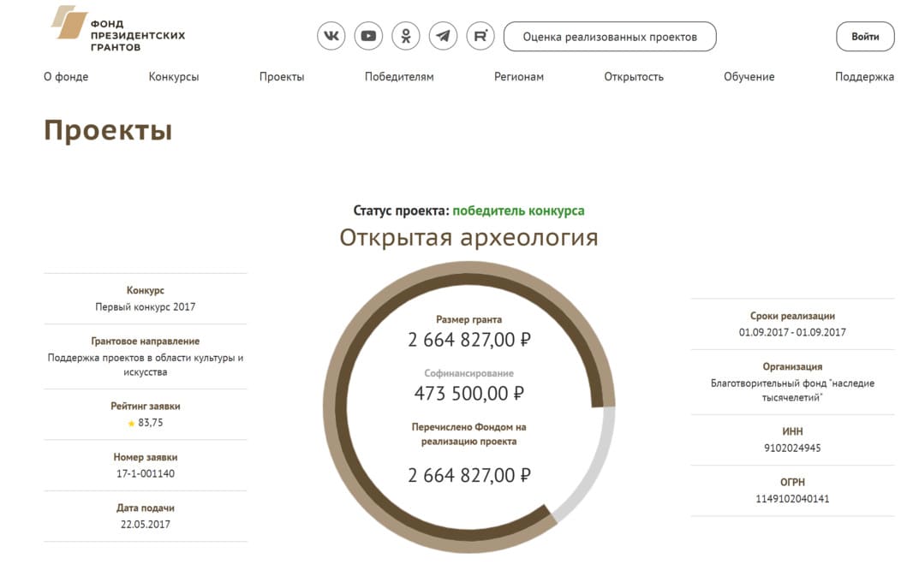Viewport: 913px width, 588px height.
Task: Click the submission date 22.05.2017
Action: [x=146, y=524]
